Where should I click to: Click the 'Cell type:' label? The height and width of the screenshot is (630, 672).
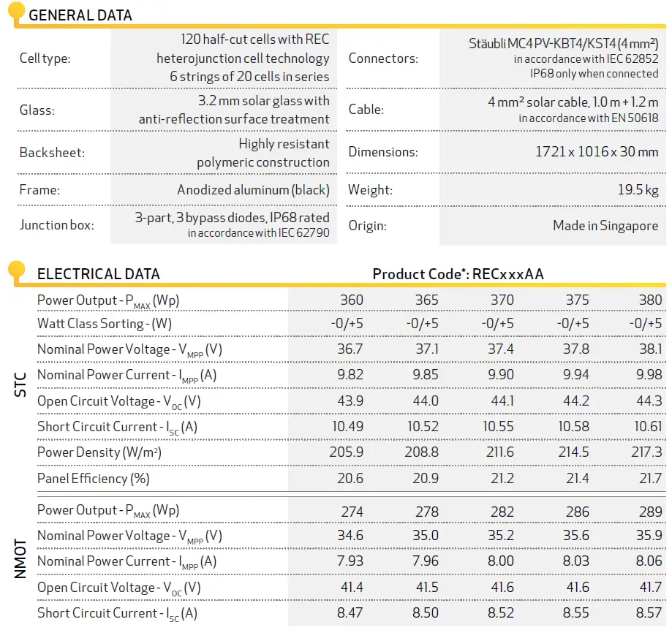pos(45,58)
